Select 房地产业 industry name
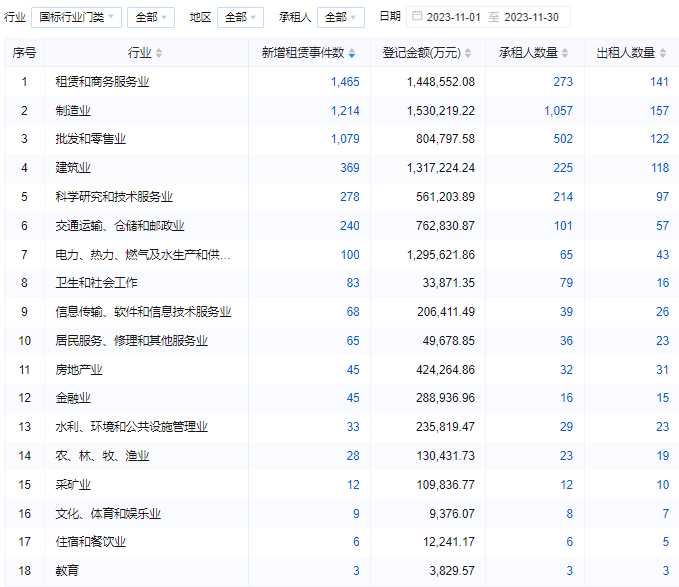This screenshot has height=587, width=679. coord(79,370)
